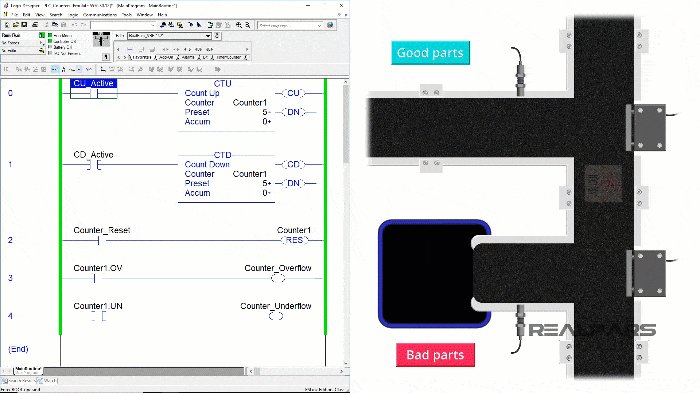700x393 pixels.
Task: Click the Open project folder icon
Action: [16, 25]
